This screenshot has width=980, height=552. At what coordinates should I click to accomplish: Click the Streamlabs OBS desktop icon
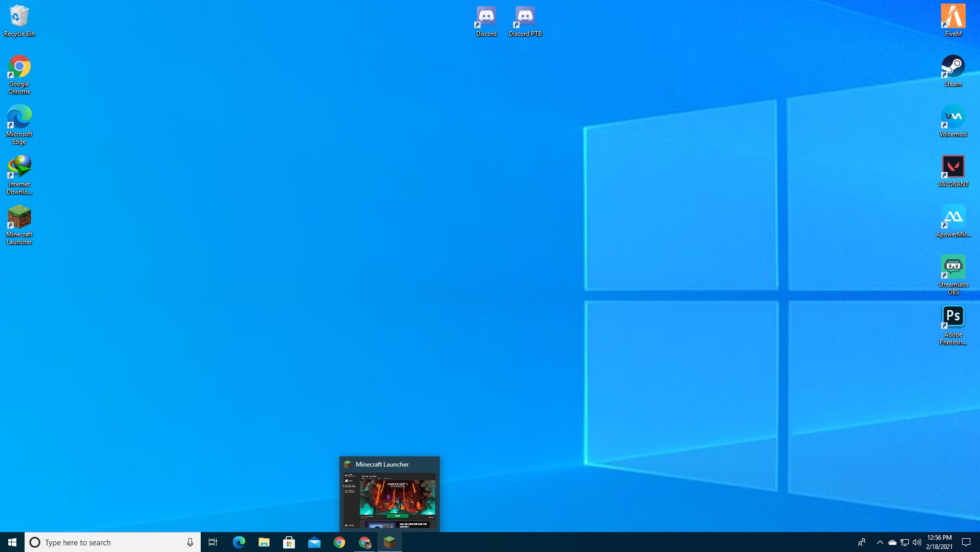click(x=953, y=274)
